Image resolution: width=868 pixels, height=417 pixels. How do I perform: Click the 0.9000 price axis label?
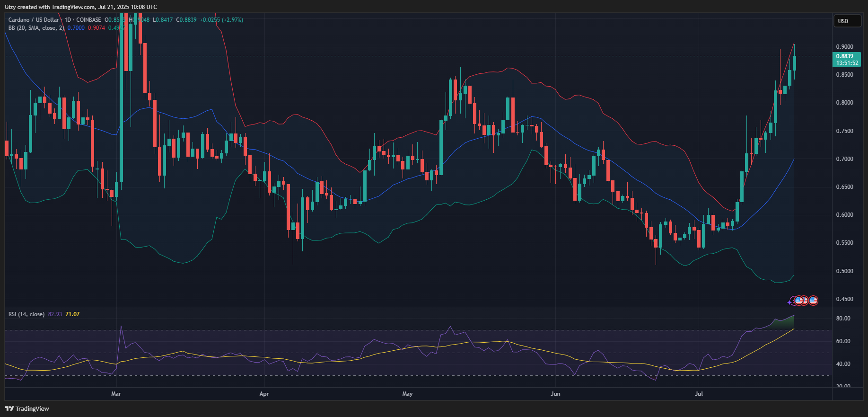(x=845, y=47)
